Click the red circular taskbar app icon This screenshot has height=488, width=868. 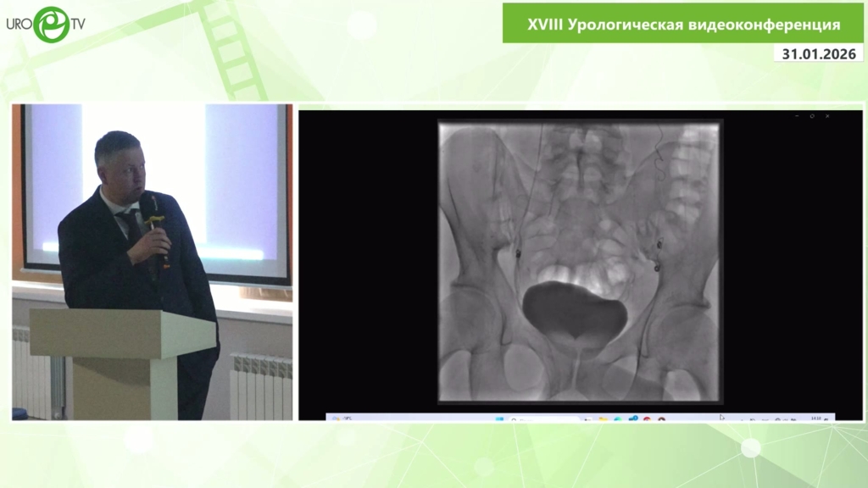click(647, 419)
